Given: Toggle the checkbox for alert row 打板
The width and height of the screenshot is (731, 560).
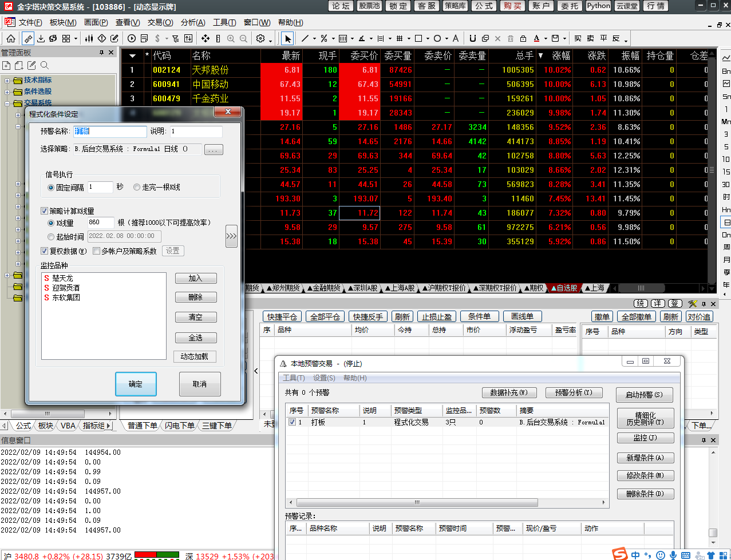Looking at the screenshot, I should point(293,422).
